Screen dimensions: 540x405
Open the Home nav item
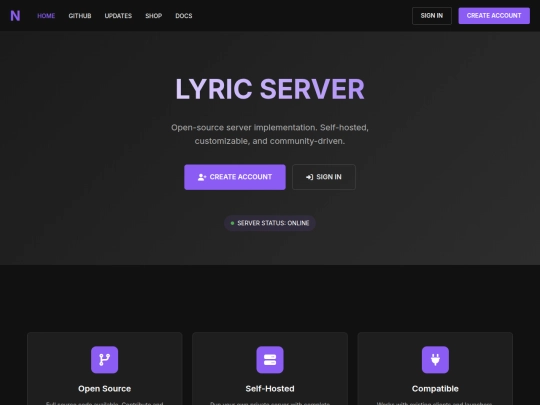point(46,16)
